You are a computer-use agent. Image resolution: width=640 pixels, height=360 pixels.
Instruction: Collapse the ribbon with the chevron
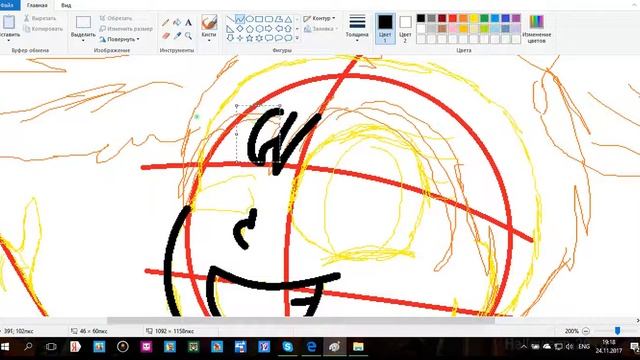click(635, 5)
